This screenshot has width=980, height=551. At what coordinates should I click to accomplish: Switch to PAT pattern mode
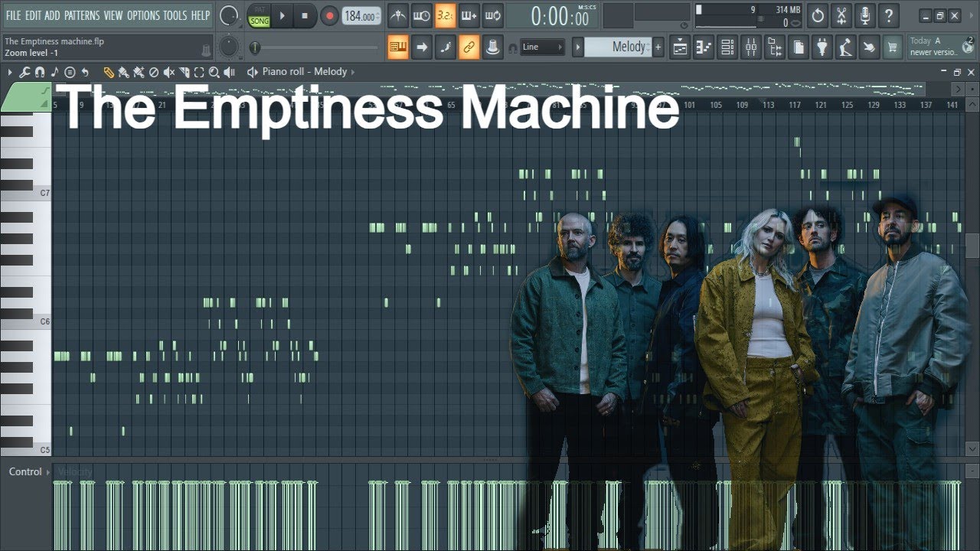tap(260, 10)
